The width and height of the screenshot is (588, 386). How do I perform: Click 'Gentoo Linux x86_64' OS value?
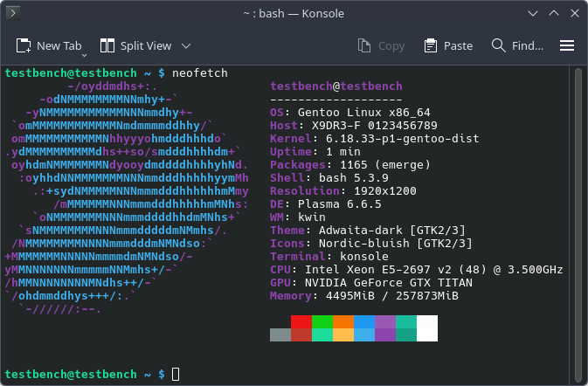tap(363, 113)
